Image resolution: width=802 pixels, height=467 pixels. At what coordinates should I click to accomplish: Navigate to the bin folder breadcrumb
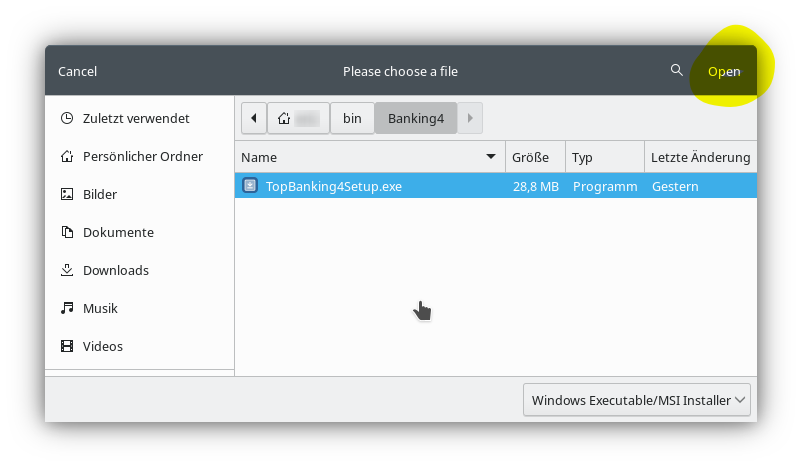(352, 118)
